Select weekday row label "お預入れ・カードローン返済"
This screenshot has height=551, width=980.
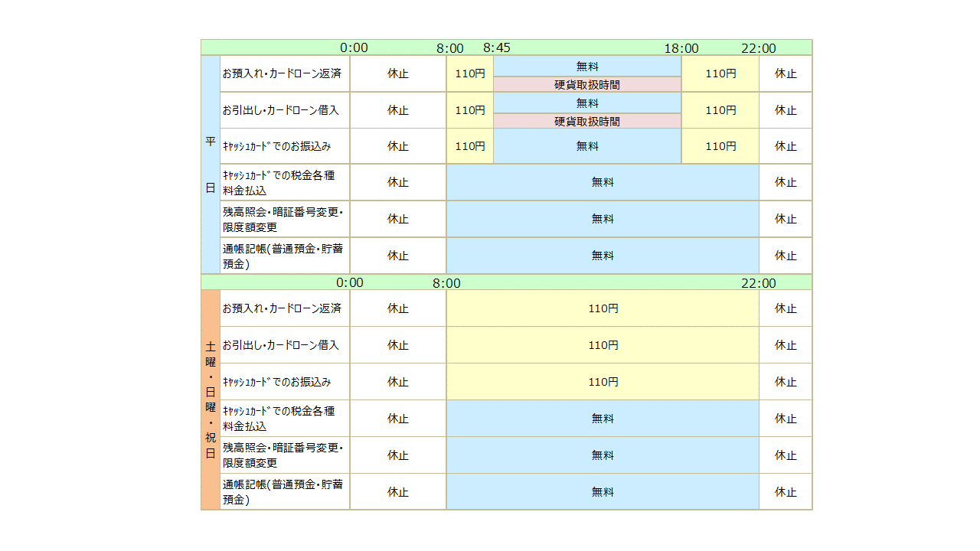click(x=285, y=74)
